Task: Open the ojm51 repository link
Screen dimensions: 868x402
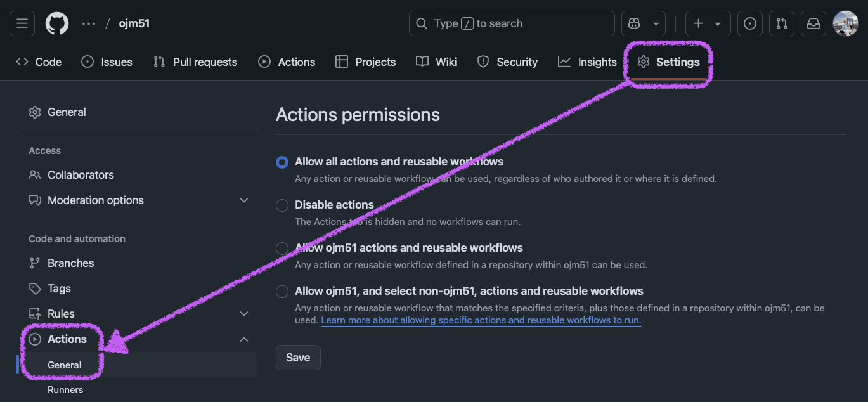Action: tap(134, 23)
